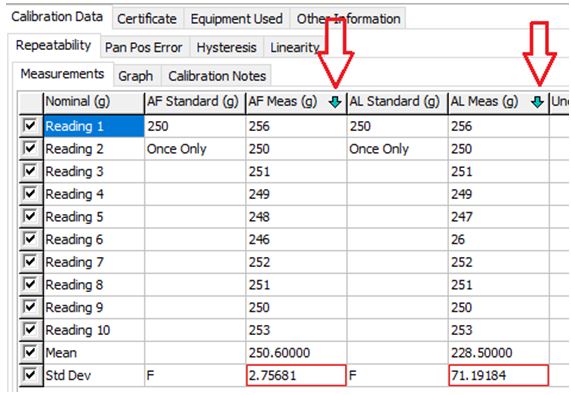Click green arrow icon in AL Meas header
This screenshot has height=395, width=571.
[537, 102]
